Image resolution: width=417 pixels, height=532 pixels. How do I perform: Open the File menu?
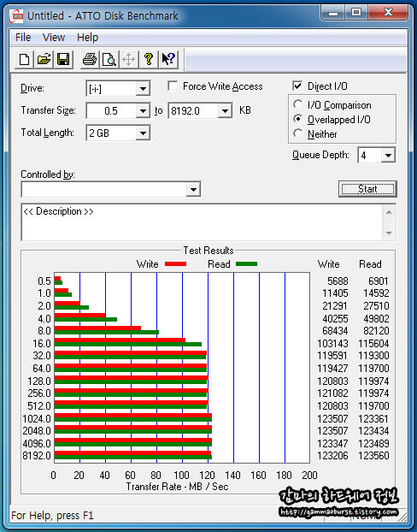pyautogui.click(x=23, y=37)
